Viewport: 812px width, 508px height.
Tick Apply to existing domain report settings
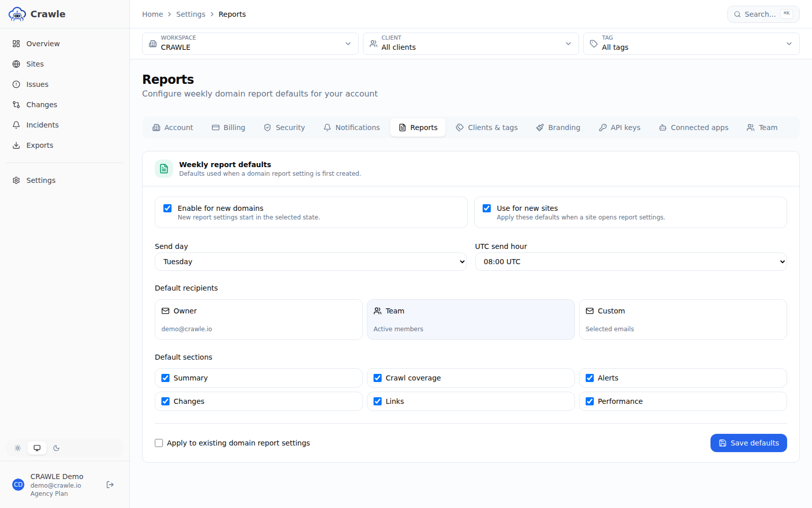pos(159,443)
